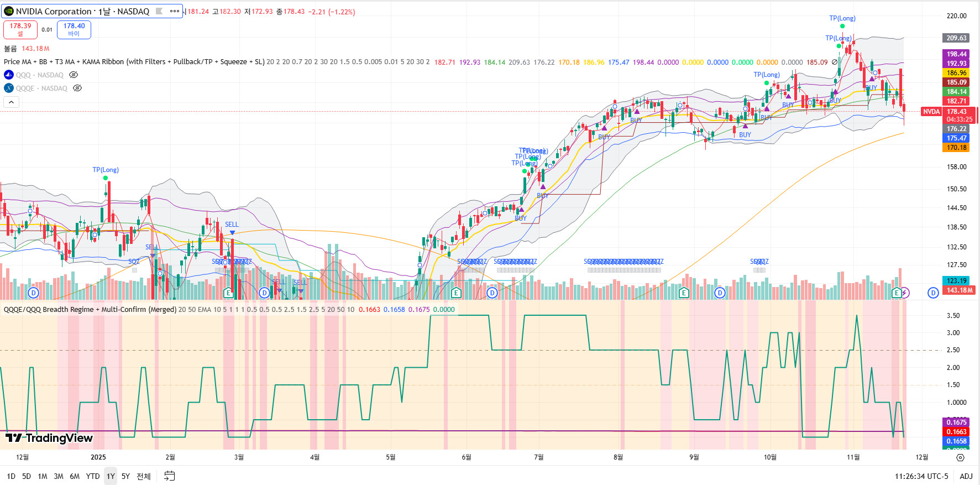Toggle visibility of QQQ · NASDAQ

(74, 75)
